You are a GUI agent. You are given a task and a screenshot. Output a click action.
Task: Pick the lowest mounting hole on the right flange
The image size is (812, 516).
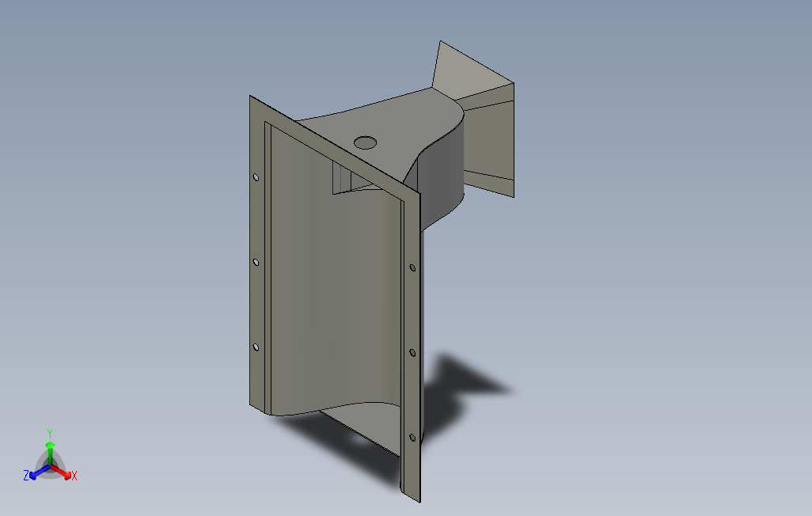coord(413,438)
